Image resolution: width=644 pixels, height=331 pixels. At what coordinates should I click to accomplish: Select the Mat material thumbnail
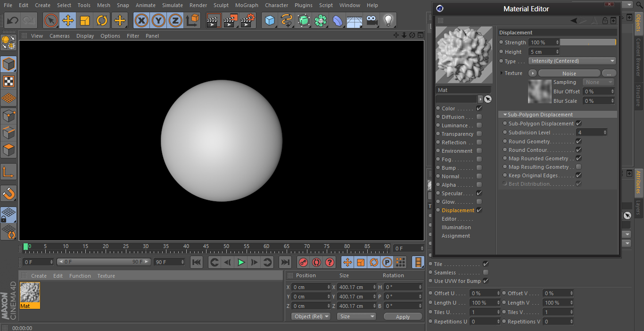pos(30,293)
